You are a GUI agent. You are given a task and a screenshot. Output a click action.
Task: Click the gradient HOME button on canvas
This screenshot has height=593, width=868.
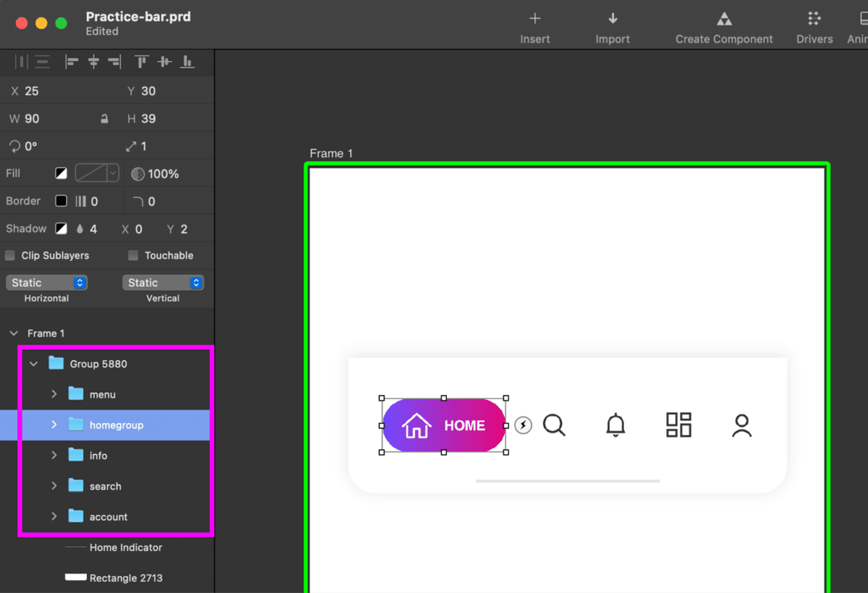pos(443,425)
